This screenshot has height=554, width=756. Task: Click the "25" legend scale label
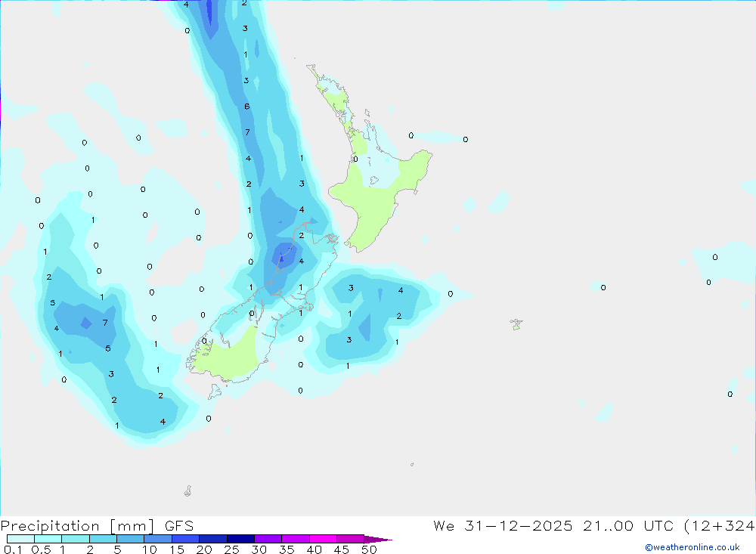tap(231, 549)
